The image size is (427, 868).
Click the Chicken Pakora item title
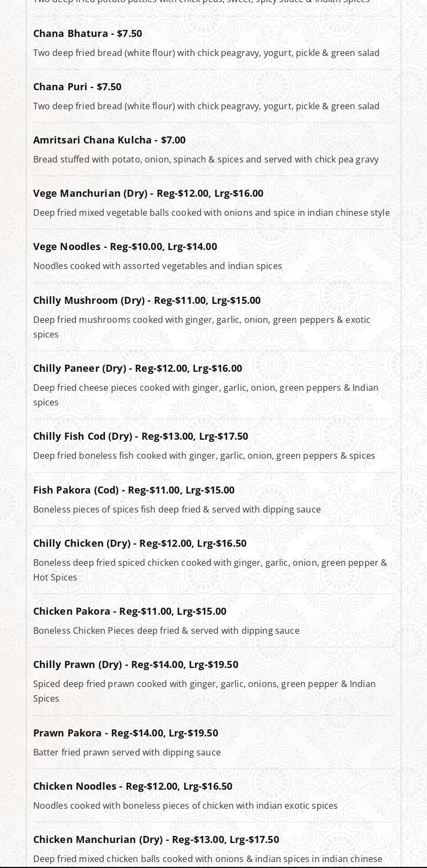[129, 611]
